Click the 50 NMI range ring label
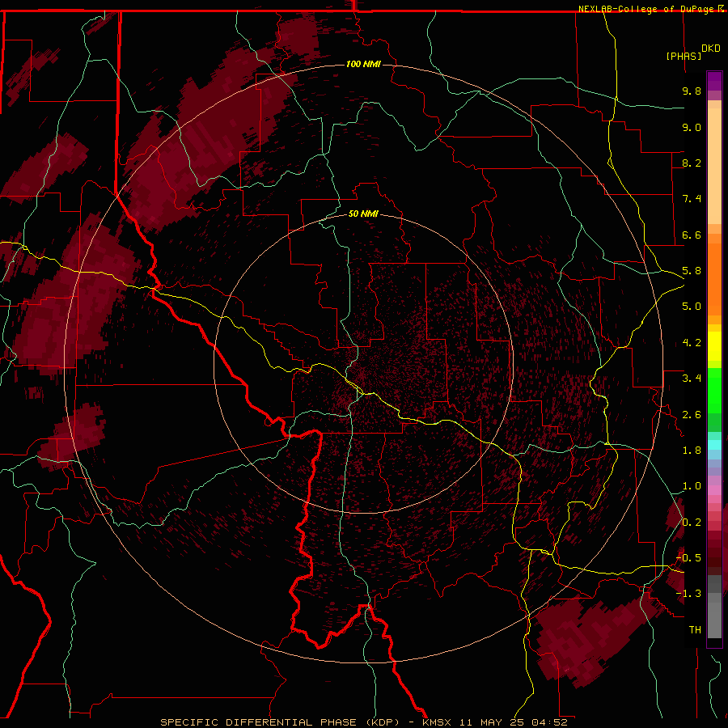The image size is (728, 728). pos(363,214)
